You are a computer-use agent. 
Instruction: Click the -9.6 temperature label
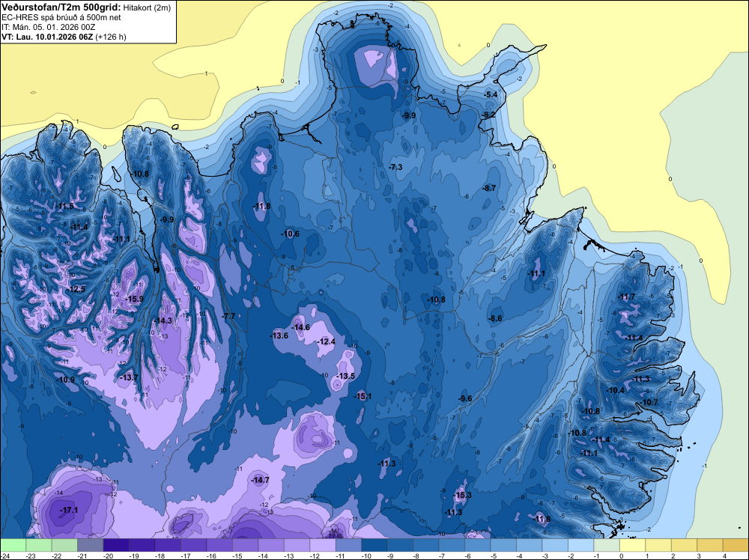point(465,398)
